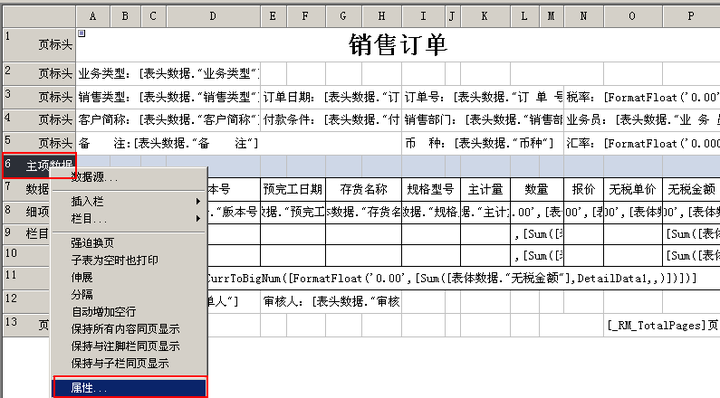Select the small marker icon in cell A1
This screenshot has width=720, height=398.
pos(82,33)
